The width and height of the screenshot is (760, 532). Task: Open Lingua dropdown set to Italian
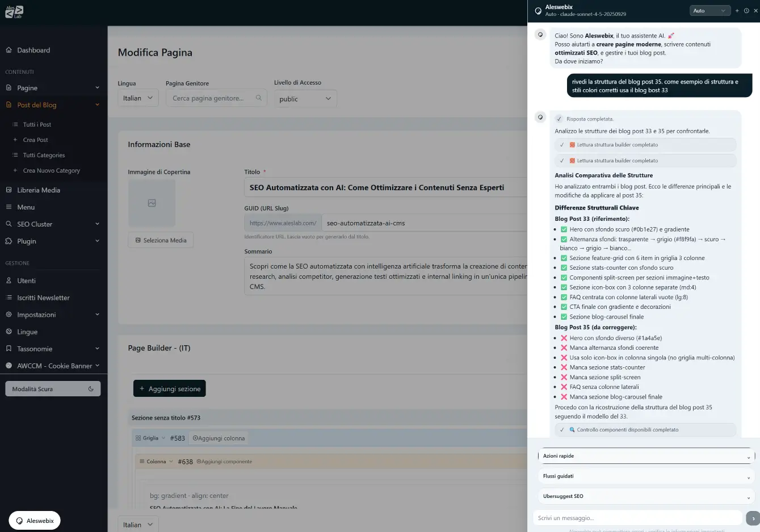138,98
